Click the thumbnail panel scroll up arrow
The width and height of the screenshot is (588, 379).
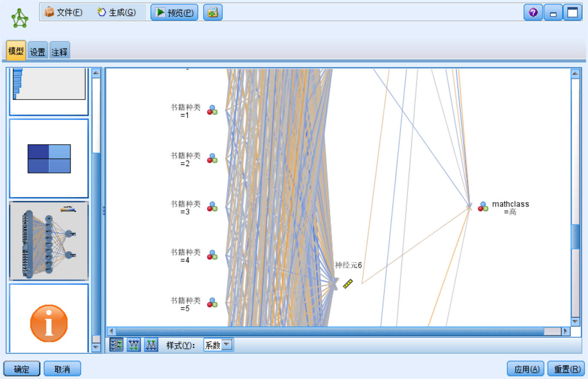click(96, 73)
